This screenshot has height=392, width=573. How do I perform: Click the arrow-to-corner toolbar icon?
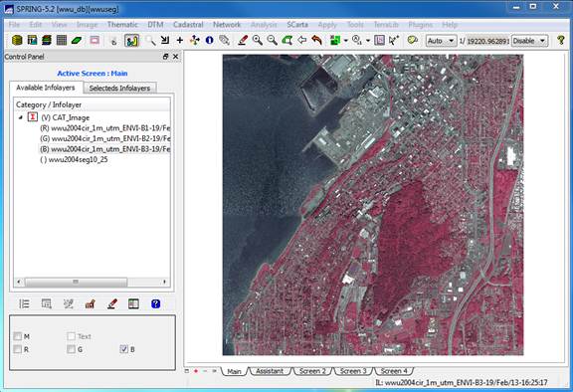tap(165, 40)
